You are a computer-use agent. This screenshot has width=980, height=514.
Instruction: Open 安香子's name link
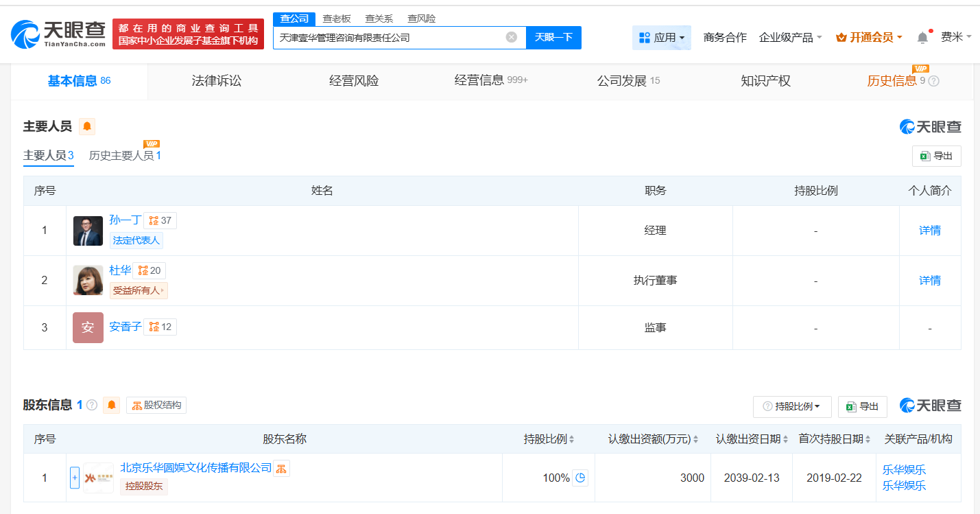point(126,327)
